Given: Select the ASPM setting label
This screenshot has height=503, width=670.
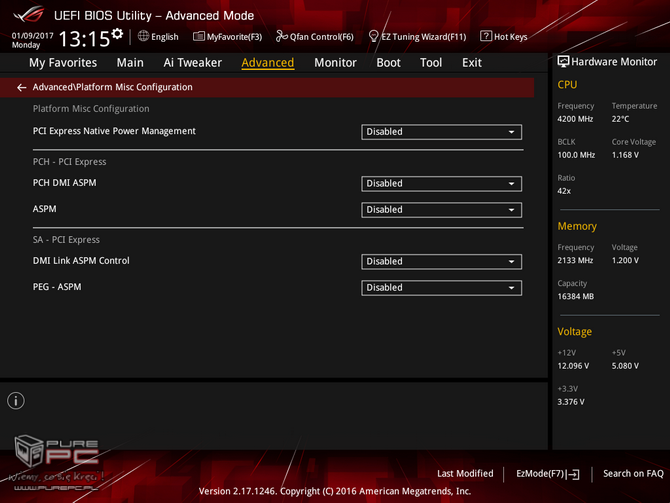Looking at the screenshot, I should 44,209.
